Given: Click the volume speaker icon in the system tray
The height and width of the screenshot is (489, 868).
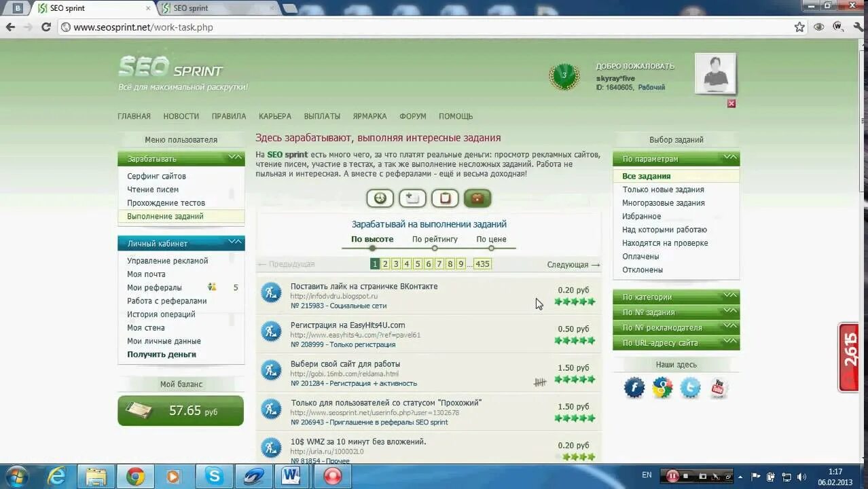Looking at the screenshot, I should (801, 477).
